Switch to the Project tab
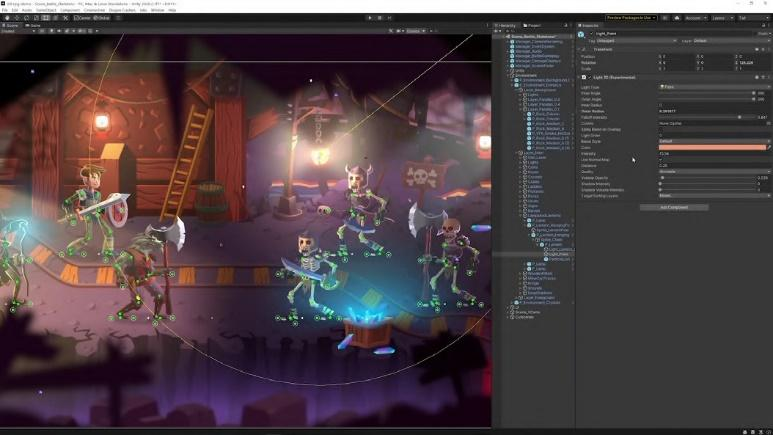Viewport: 773px width, 435px height. tap(532, 25)
